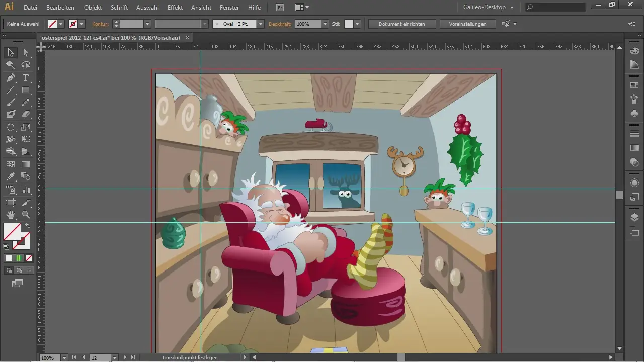Enable Draw Behind mode

click(19, 270)
